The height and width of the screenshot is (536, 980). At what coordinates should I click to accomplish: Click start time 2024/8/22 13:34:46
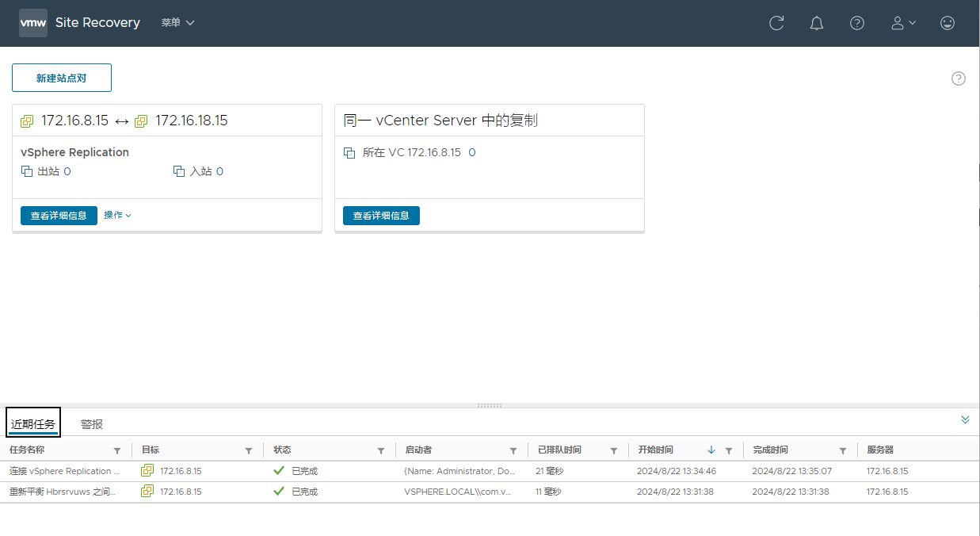click(x=677, y=471)
